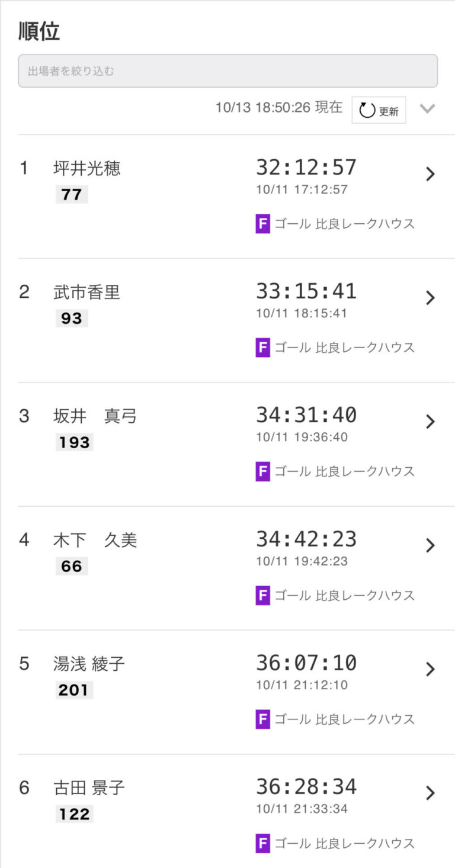
Task: Open 木下 久美 details via right chevron
Action: click(431, 545)
